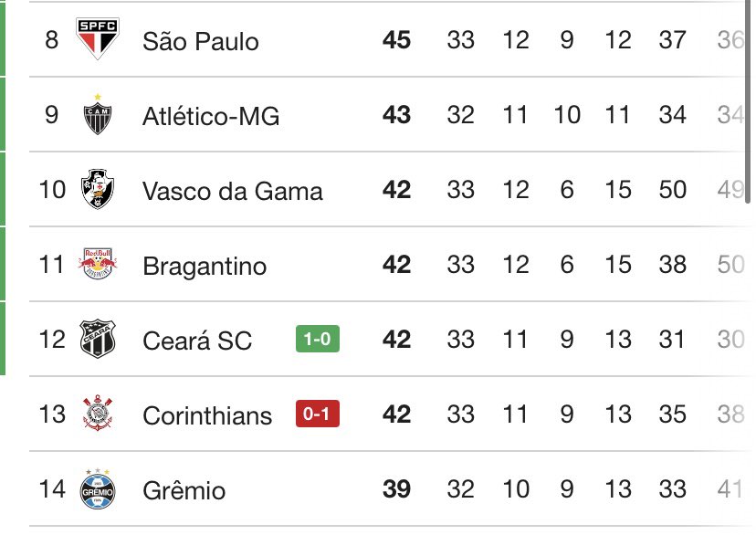Select the Vasco da Gama team name
756x535 pixels.
click(233, 191)
